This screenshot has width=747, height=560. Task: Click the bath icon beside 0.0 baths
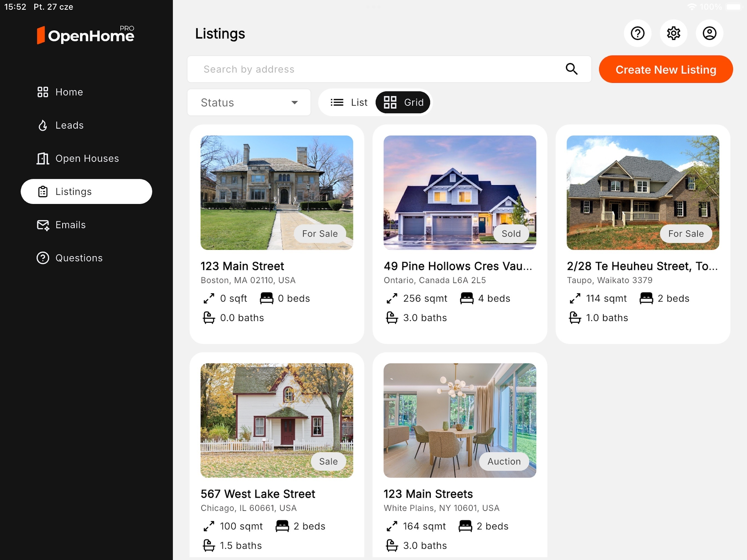coord(209,318)
